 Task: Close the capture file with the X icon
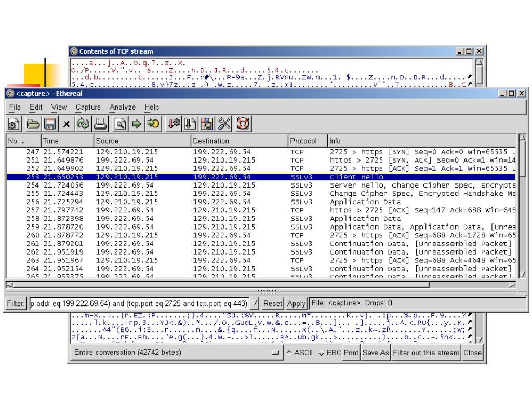point(66,124)
